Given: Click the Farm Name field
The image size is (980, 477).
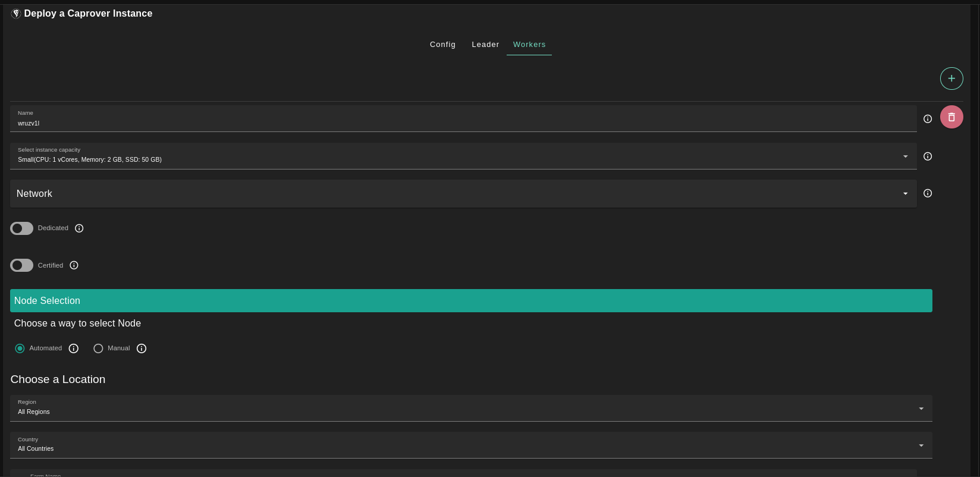Looking at the screenshot, I should [x=463, y=473].
